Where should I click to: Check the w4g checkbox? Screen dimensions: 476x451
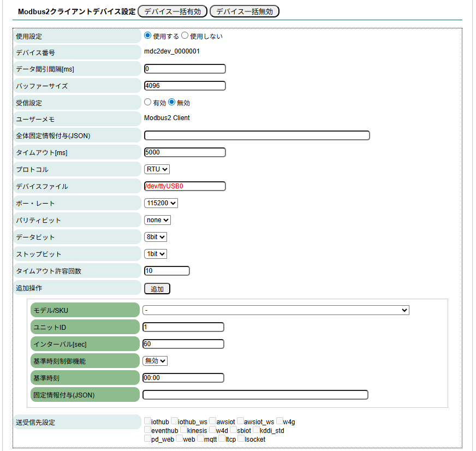point(279,421)
